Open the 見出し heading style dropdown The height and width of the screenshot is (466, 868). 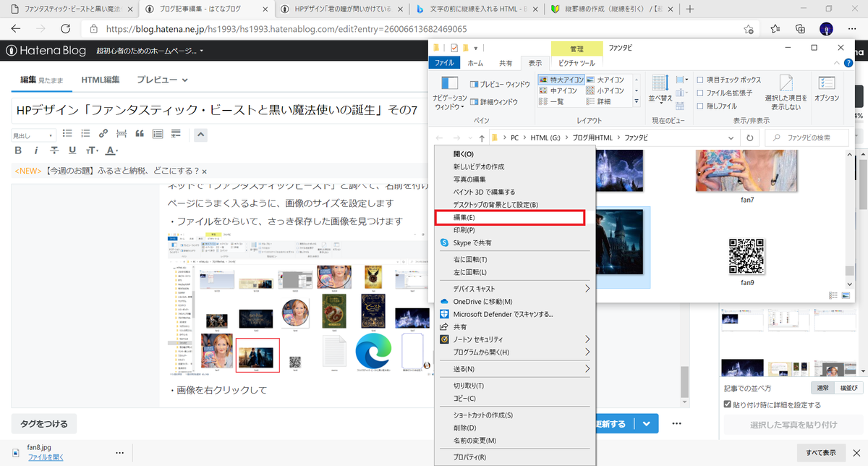tap(34, 135)
